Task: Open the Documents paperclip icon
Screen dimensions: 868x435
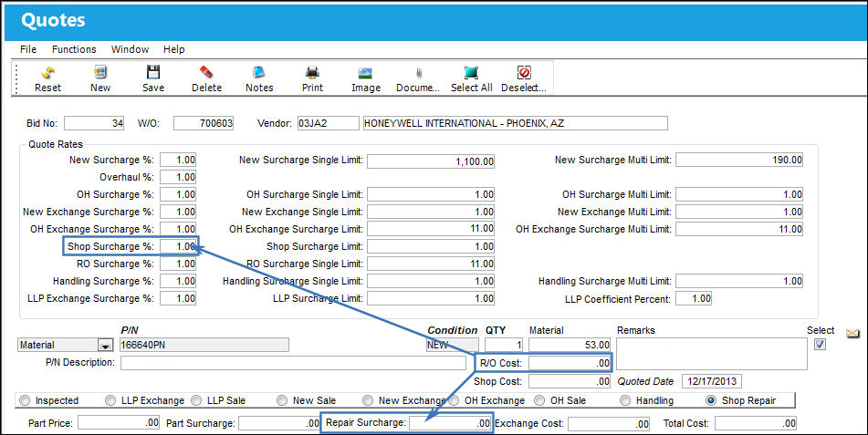Action: point(419,73)
